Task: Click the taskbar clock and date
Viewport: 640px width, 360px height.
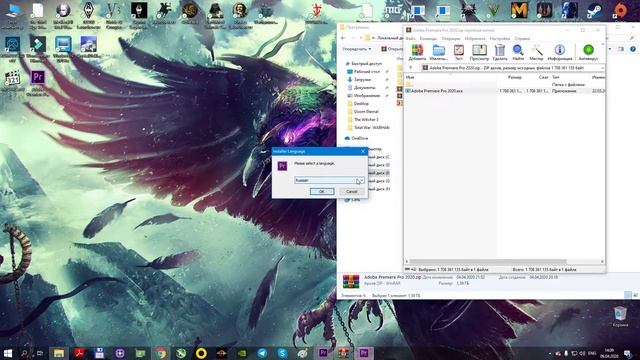Action: click(x=609, y=353)
